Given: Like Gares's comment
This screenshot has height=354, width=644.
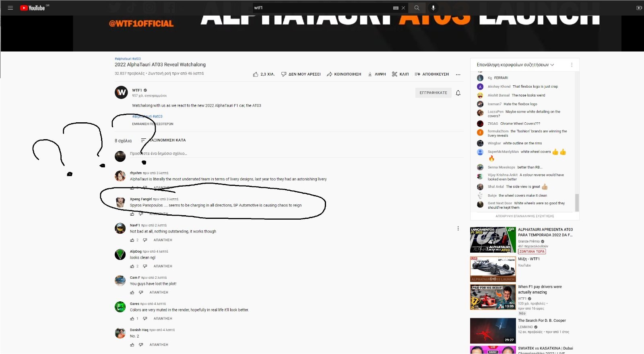Looking at the screenshot, I should tap(132, 319).
